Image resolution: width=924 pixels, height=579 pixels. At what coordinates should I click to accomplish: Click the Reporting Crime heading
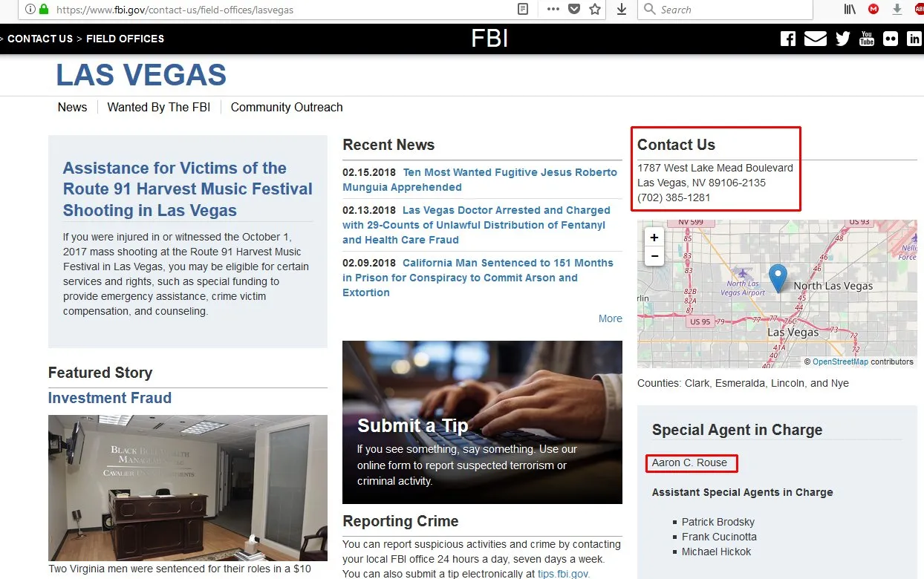point(400,521)
